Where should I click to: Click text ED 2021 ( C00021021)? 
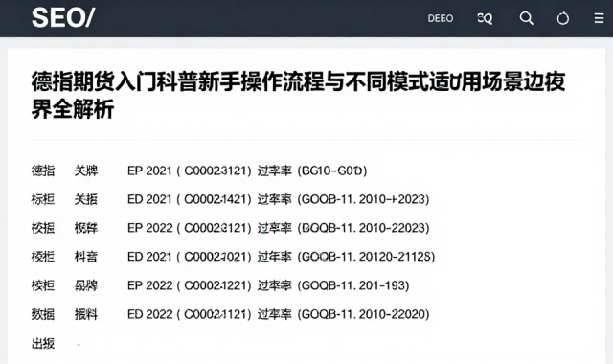(x=190, y=257)
